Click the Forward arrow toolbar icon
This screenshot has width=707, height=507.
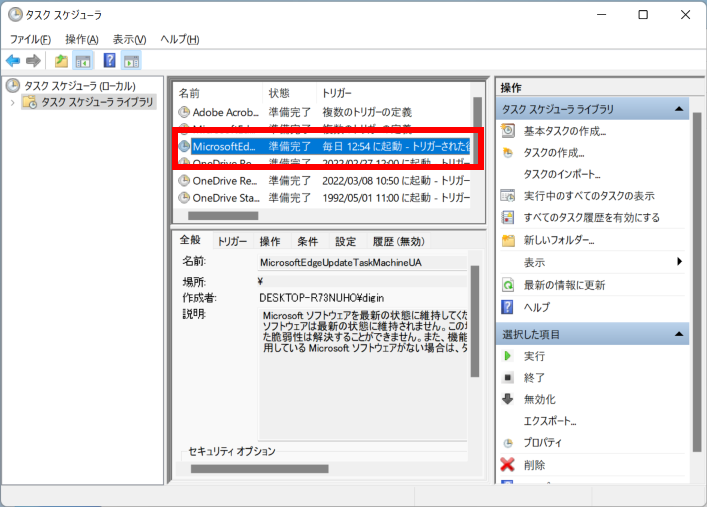[33, 60]
